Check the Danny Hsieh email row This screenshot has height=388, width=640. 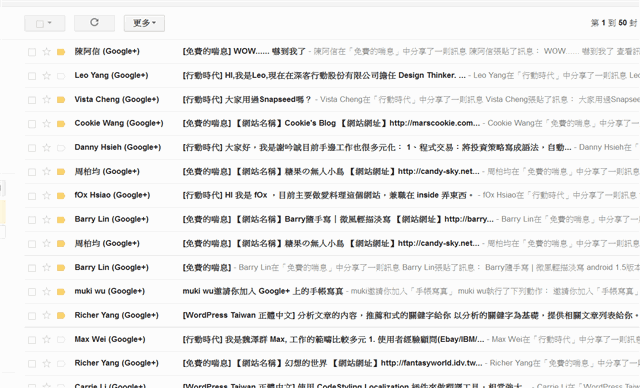tap(32, 148)
